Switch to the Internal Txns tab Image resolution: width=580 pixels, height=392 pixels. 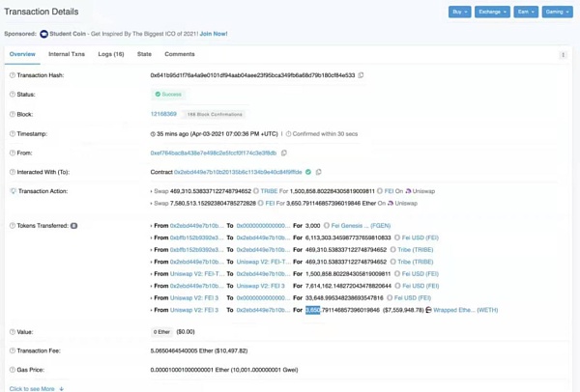[67, 54]
